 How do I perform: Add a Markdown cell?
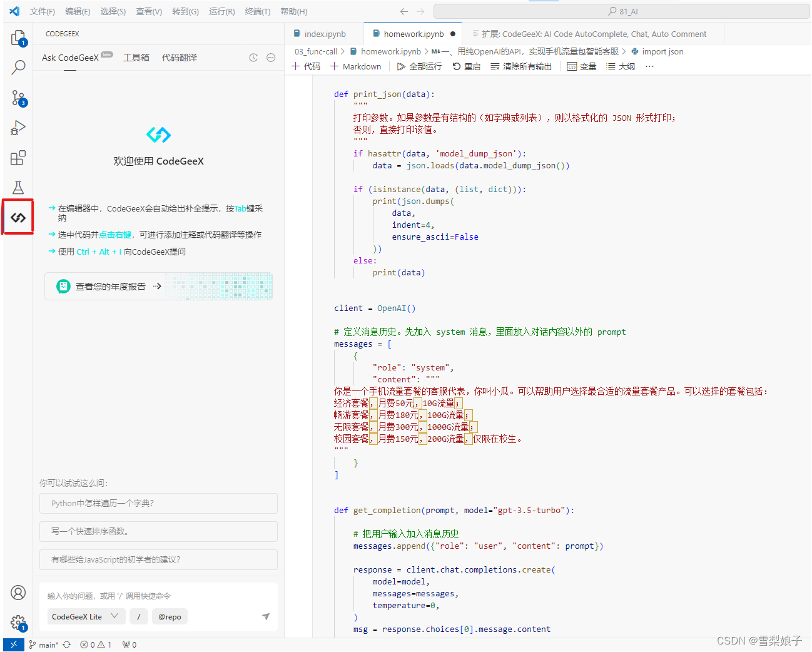click(355, 66)
